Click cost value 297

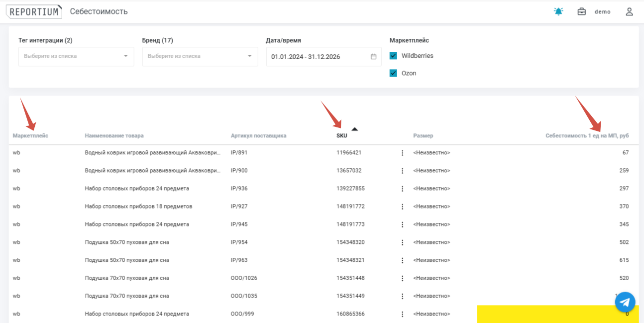(x=624, y=189)
